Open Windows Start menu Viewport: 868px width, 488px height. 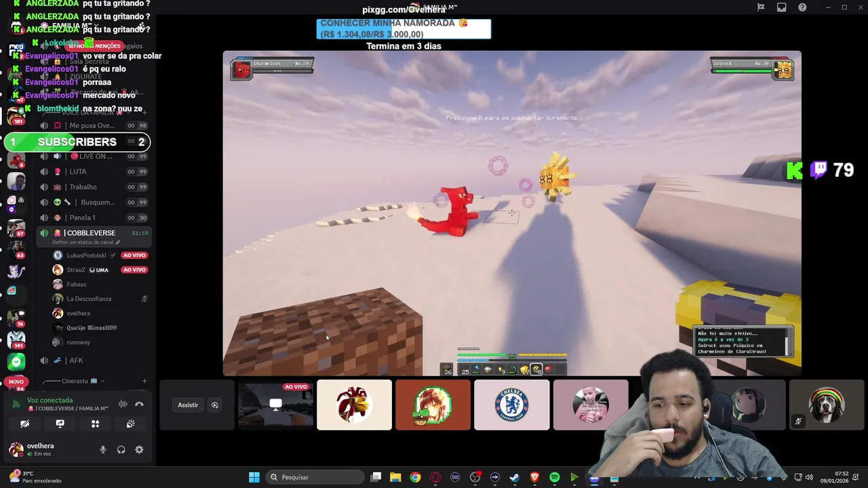coord(254,477)
